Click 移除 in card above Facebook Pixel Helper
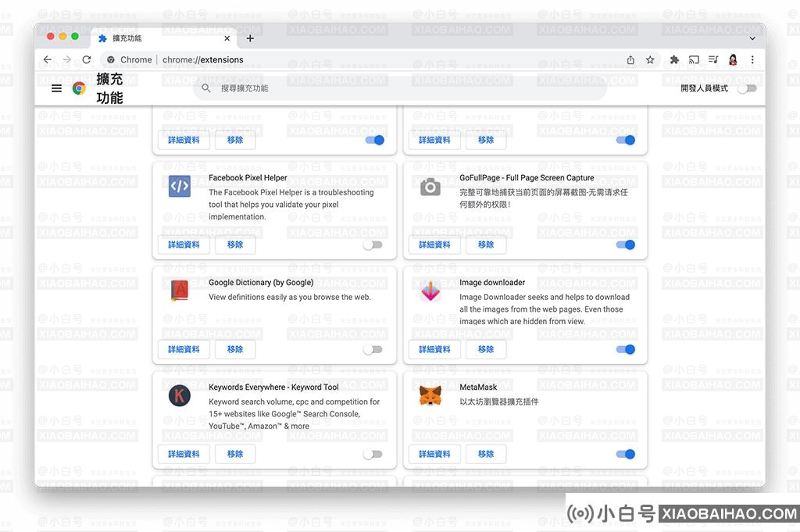The height and width of the screenshot is (532, 800). pyautogui.click(x=235, y=140)
